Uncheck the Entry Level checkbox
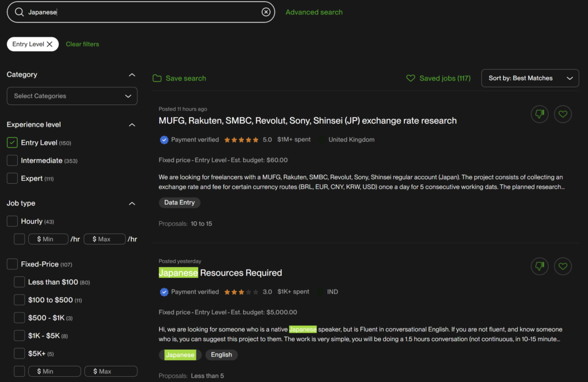This screenshot has height=382, width=588. 12,142
